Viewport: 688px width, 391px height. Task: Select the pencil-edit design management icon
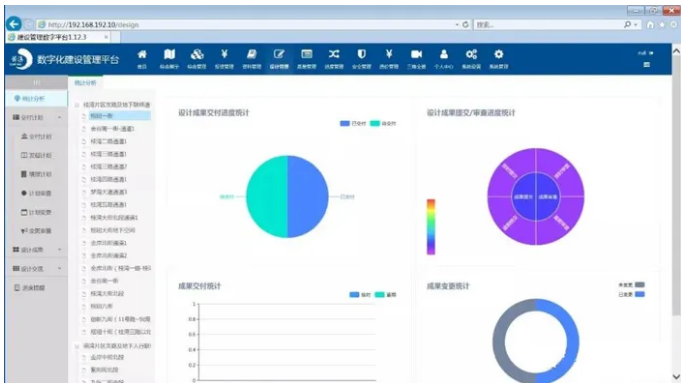(x=279, y=54)
